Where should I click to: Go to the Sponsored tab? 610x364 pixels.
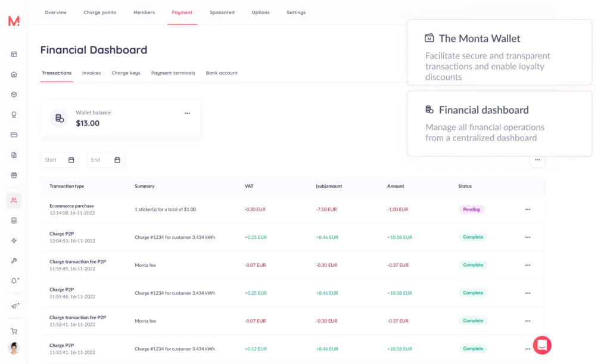point(222,13)
